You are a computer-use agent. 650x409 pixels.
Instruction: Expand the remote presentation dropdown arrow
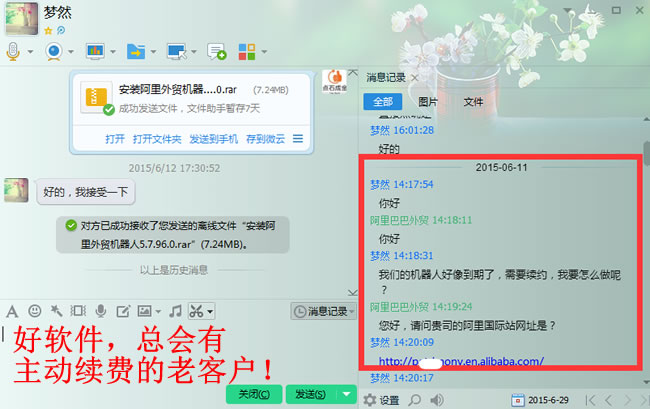[x=113, y=52]
